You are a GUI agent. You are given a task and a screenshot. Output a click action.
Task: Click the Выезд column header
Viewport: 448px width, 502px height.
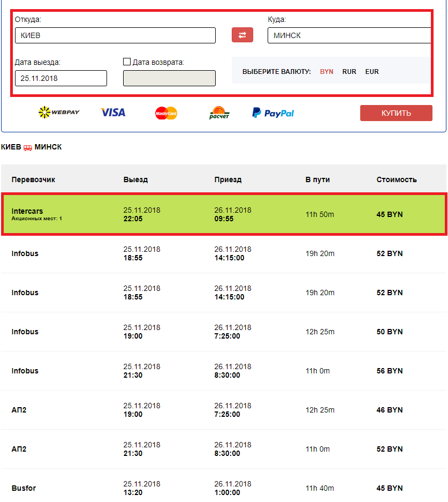pyautogui.click(x=135, y=179)
